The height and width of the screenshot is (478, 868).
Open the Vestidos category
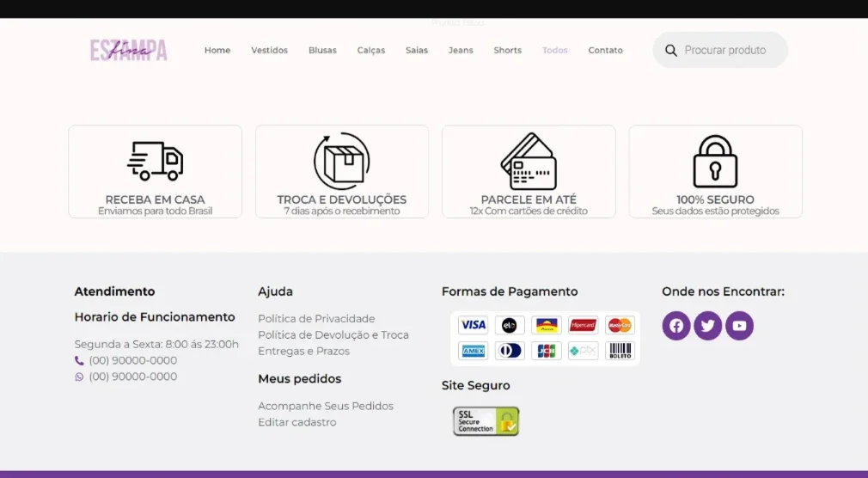(x=270, y=51)
